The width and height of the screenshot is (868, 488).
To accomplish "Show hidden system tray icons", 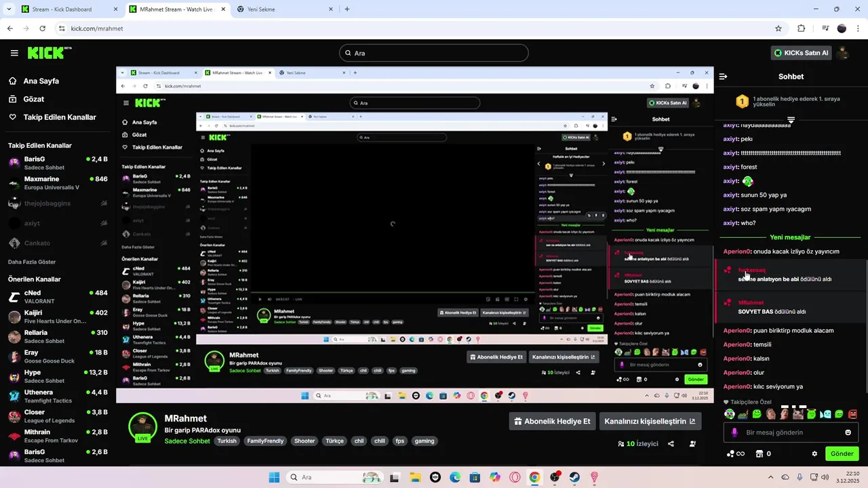I will [x=772, y=477].
